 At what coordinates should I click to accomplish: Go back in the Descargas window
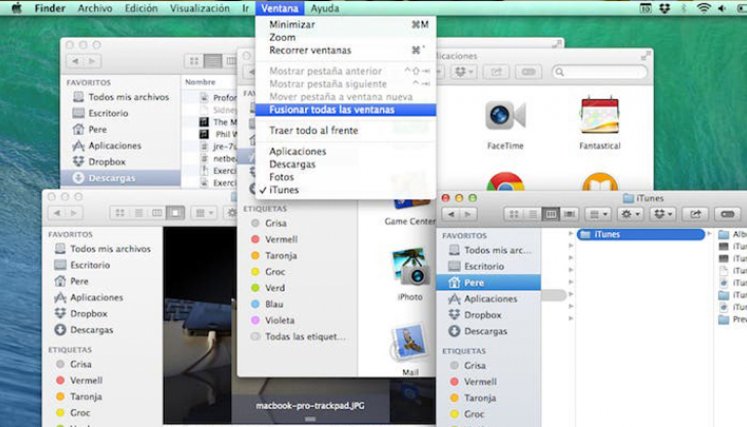pyautogui.click(x=75, y=61)
